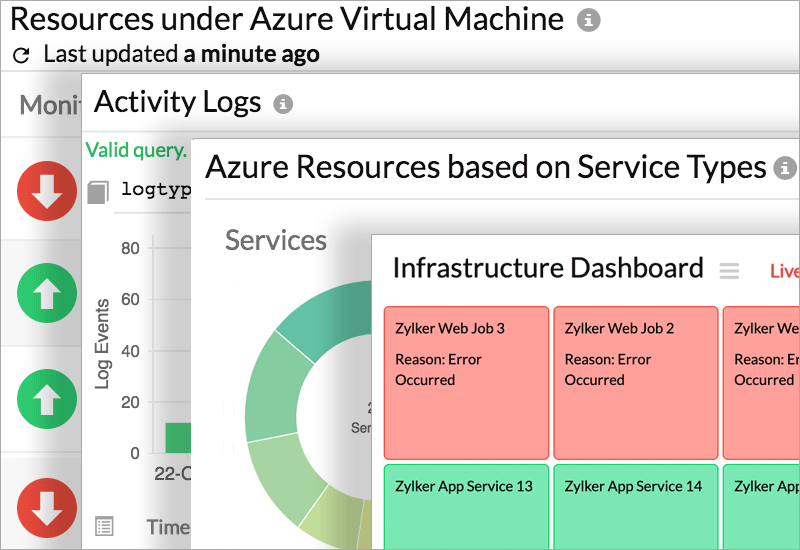Click the upper green up-status icon
Screen dimensions: 800x550
click(x=47, y=293)
